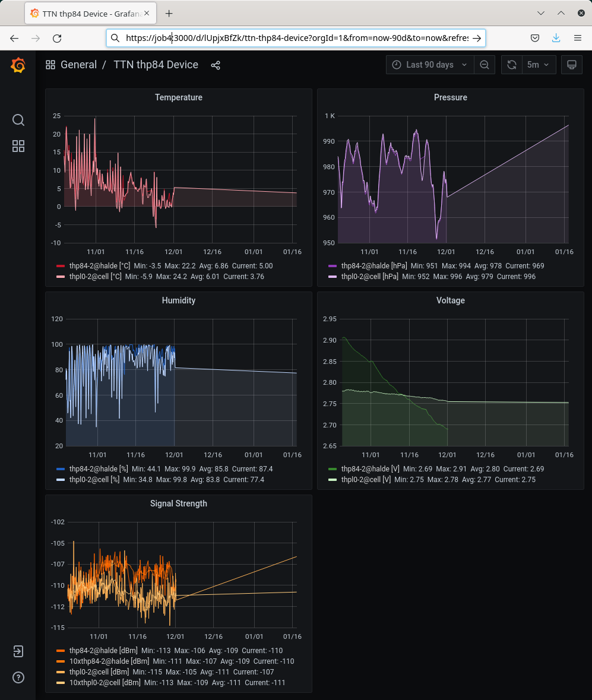Image resolution: width=592 pixels, height=700 pixels.
Task: Toggle thp84-2@halde [V] voltage series
Action: point(370,469)
